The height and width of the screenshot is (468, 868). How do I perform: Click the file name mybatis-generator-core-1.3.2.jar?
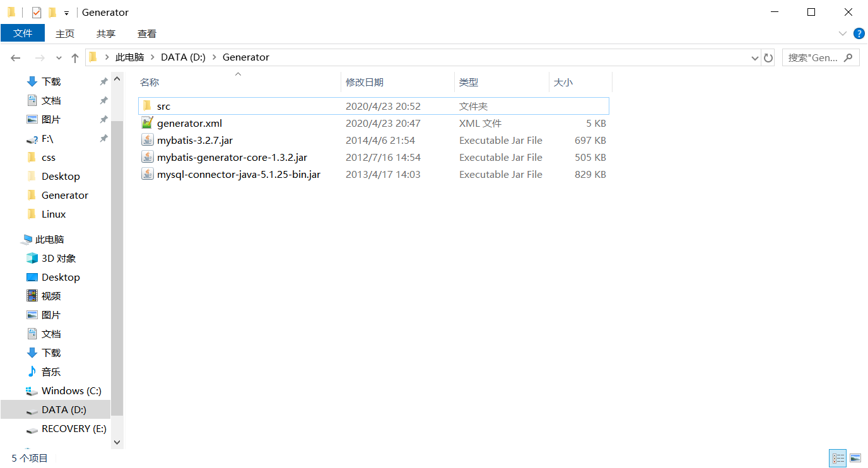tap(232, 157)
